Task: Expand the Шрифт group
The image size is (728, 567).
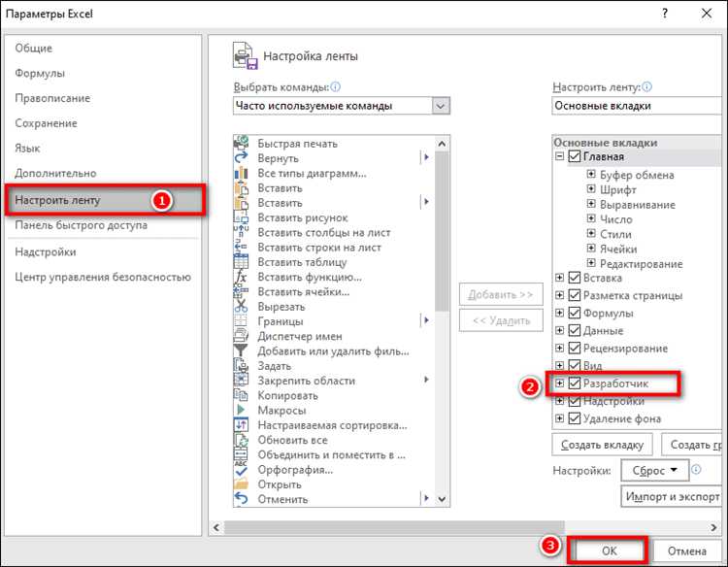Action: 590,189
